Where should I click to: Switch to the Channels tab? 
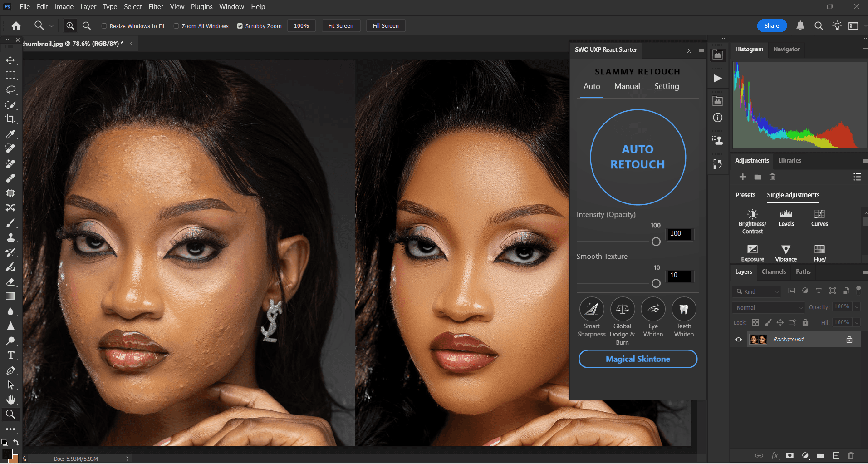click(774, 271)
